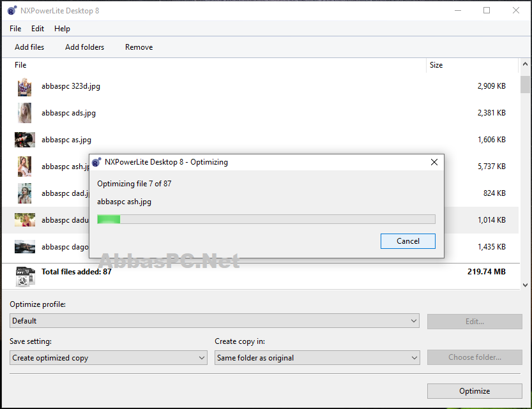Viewport: 532px width, 409px height.
Task: Click the Optimize button
Action: 475,391
